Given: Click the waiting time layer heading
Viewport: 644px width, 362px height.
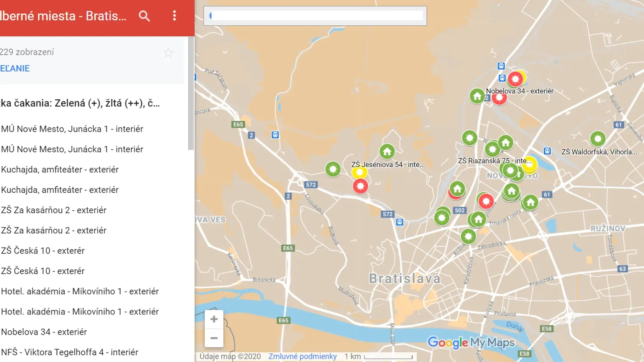Looking at the screenshot, I should 80,103.
